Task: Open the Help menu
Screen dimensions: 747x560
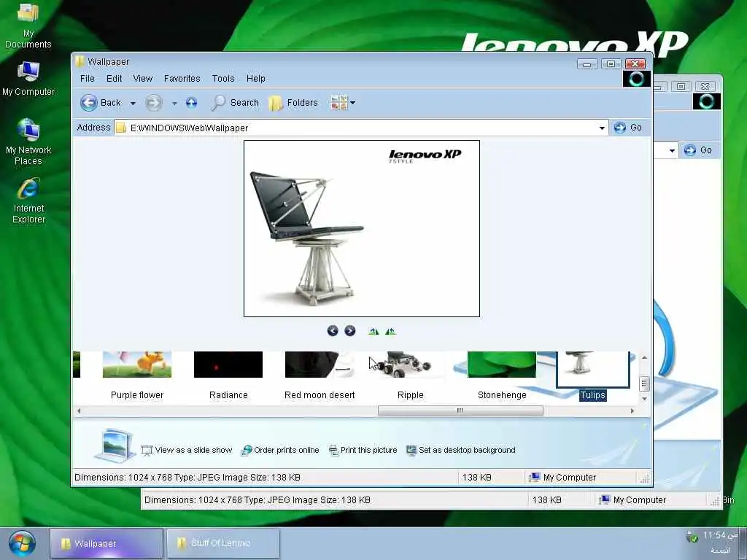Action: coord(256,78)
